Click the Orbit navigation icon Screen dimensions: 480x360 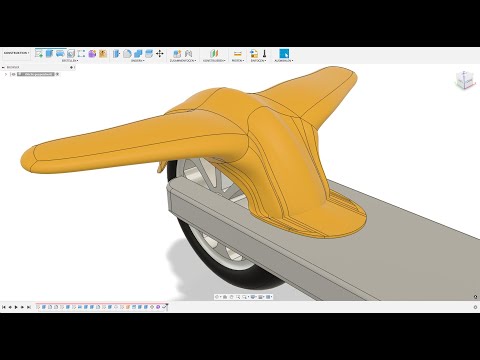(x=217, y=297)
